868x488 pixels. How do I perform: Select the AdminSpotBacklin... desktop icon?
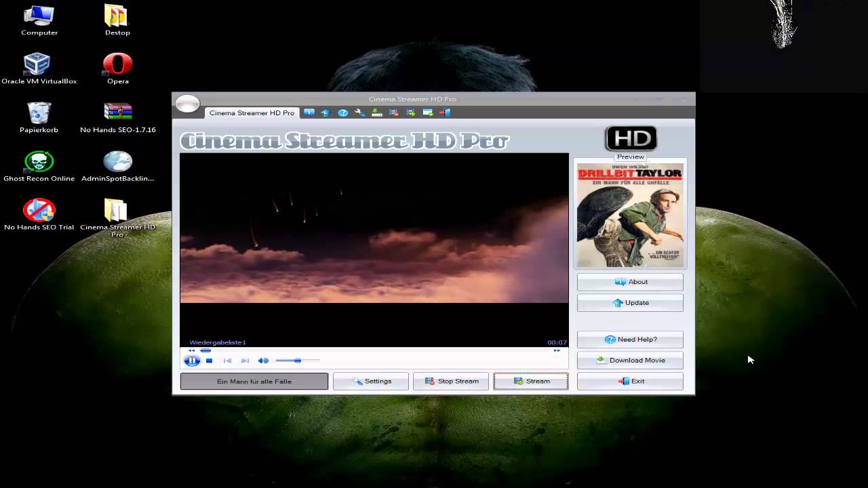point(117,166)
